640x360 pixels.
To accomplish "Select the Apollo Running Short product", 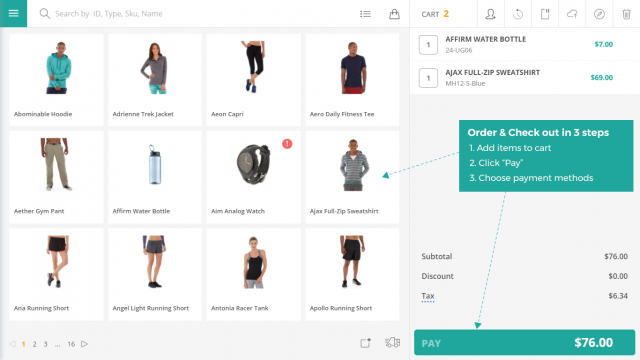I will tap(352, 274).
